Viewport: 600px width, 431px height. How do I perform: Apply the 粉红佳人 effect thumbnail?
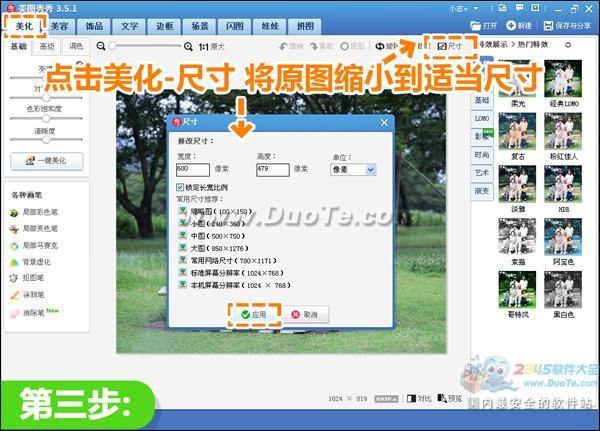(x=563, y=131)
